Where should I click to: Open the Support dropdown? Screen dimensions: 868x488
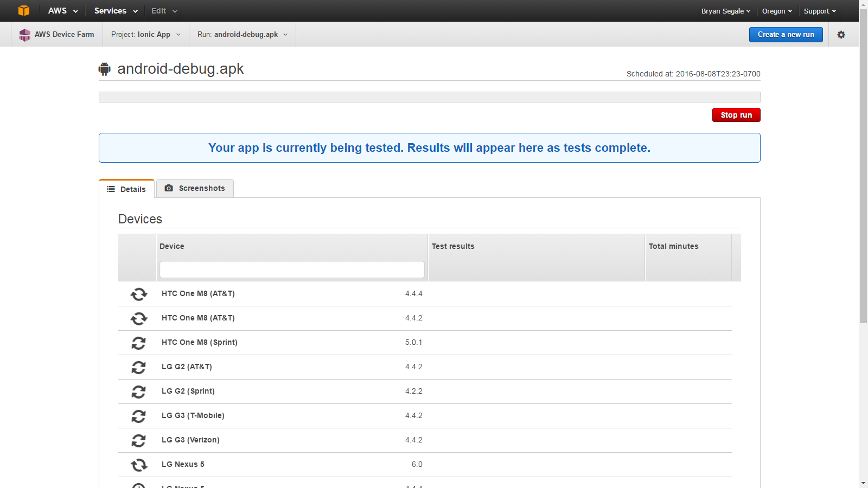pos(820,10)
